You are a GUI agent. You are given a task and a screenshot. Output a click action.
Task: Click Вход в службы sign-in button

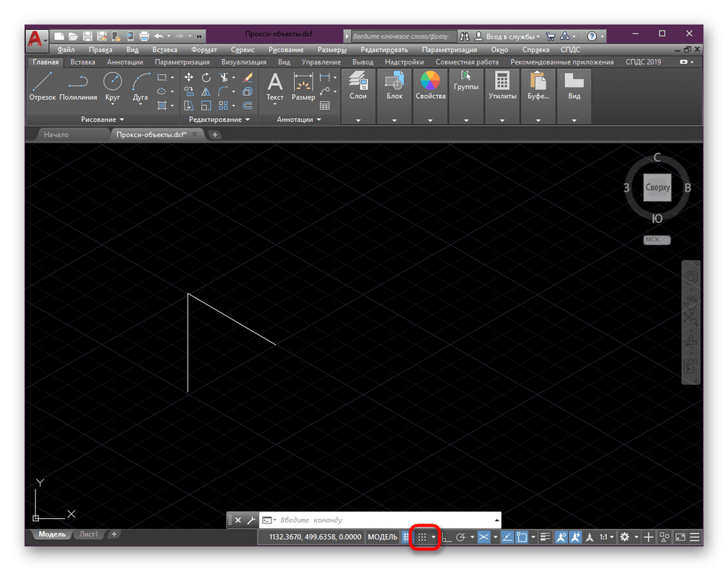point(507,36)
